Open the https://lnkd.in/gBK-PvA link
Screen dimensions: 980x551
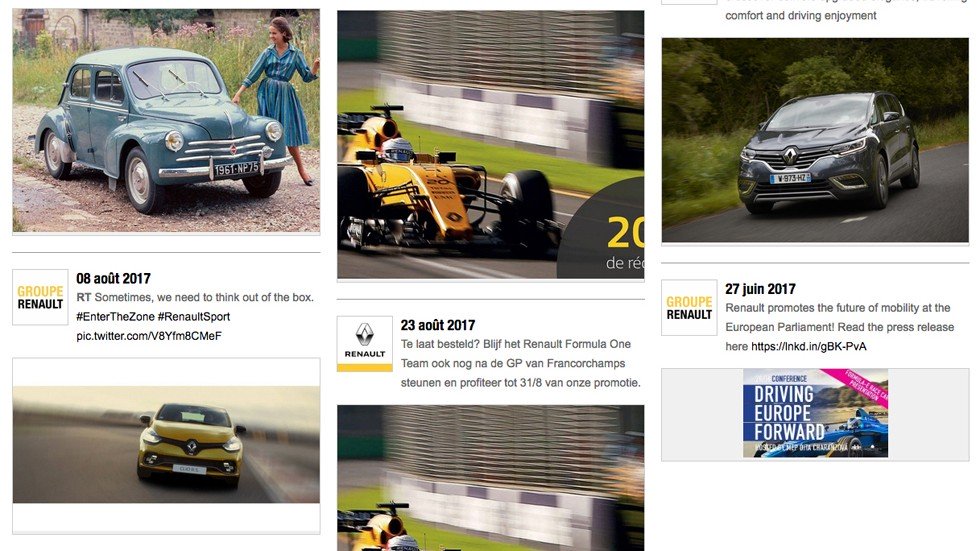tap(809, 347)
